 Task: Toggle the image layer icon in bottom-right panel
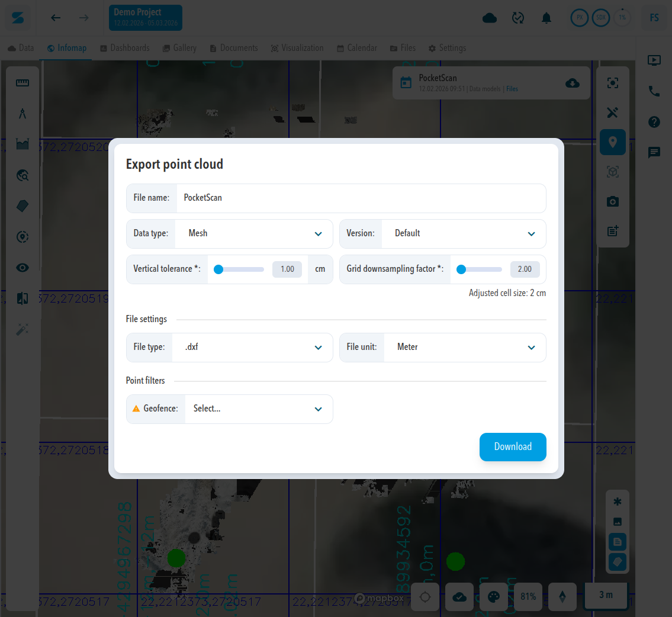pos(618,522)
